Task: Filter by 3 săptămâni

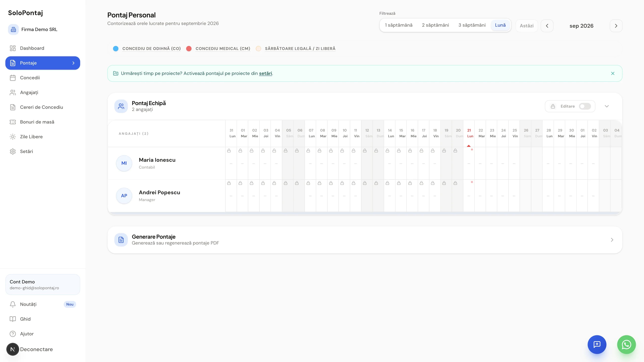Action: tap(472, 25)
